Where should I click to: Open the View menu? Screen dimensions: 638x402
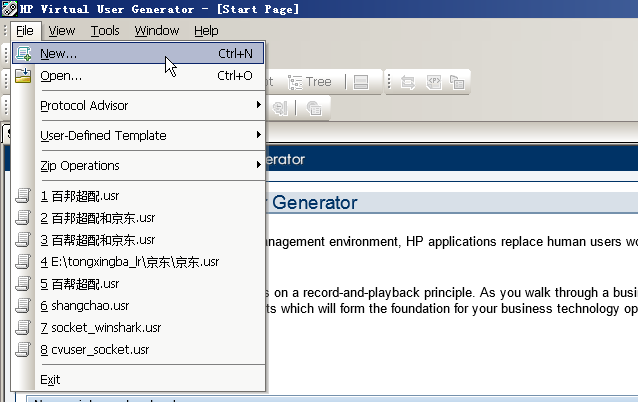point(62,31)
